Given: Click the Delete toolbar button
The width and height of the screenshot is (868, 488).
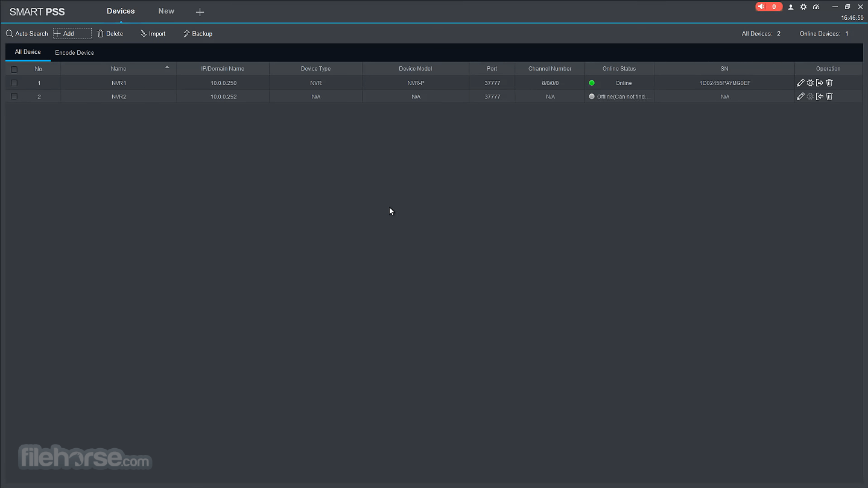Looking at the screenshot, I should click(x=110, y=34).
